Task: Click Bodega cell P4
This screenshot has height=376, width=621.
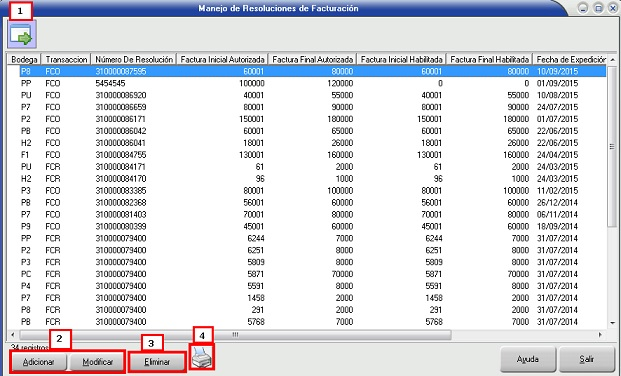Action: point(26,286)
